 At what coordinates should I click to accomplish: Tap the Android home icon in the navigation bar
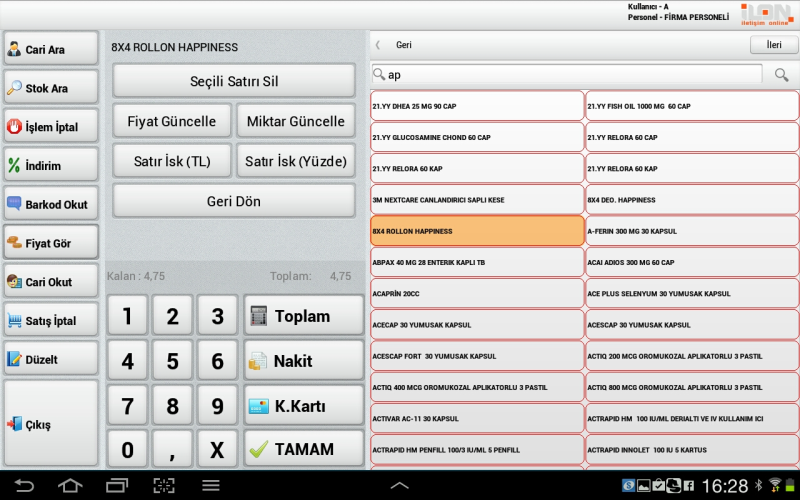click(69, 486)
